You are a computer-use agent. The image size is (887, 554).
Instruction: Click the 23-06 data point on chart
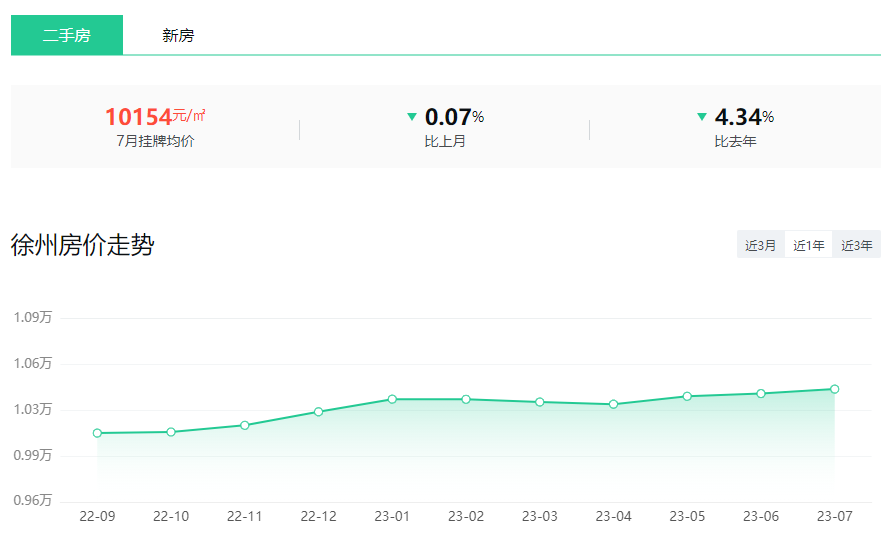[761, 393]
